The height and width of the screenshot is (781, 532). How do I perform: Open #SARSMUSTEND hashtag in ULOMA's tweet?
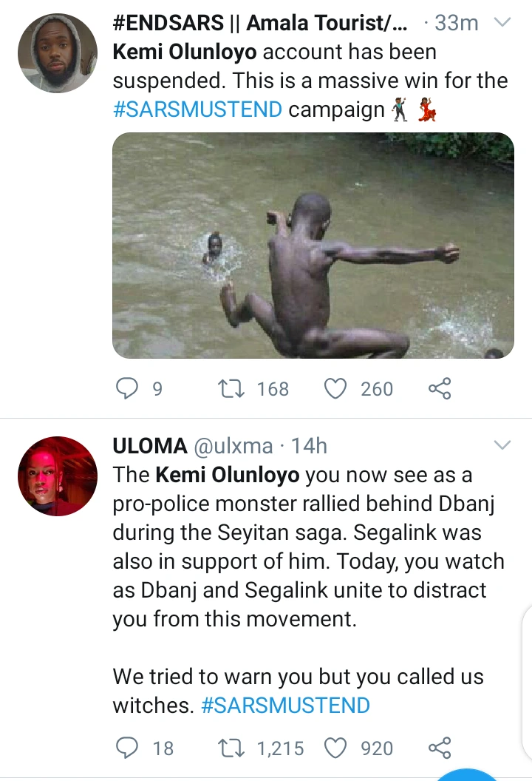pos(285,705)
